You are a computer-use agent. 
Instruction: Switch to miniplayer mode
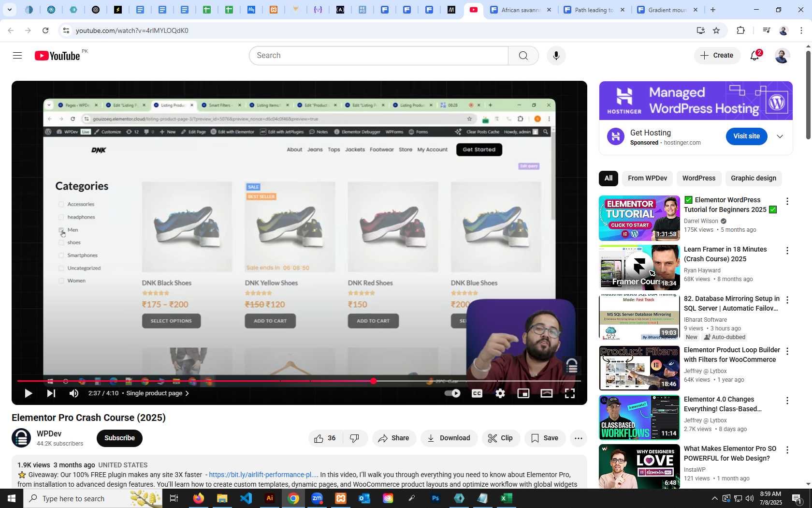[x=523, y=393]
